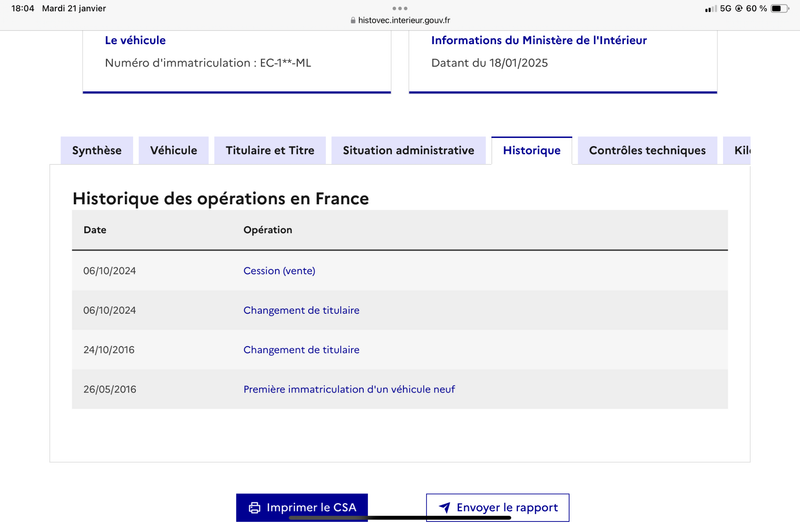Go to the Contrôles techniques tab
The height and width of the screenshot is (525, 800).
(x=647, y=151)
